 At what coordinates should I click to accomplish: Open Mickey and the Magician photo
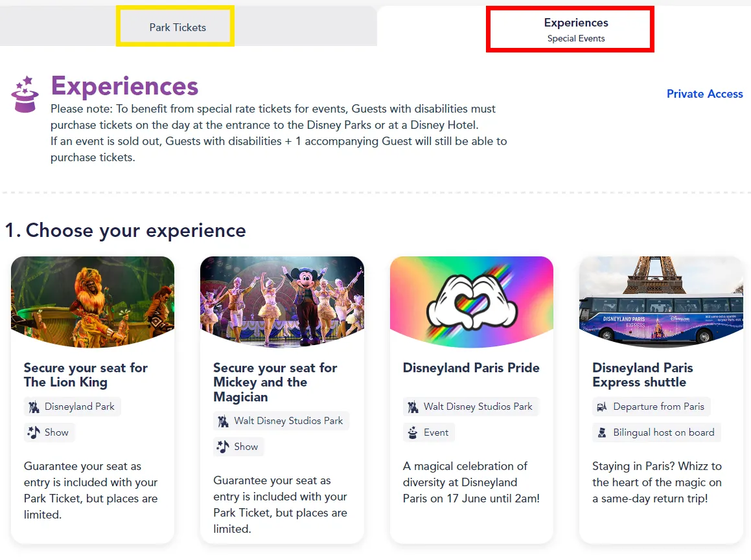tap(282, 302)
